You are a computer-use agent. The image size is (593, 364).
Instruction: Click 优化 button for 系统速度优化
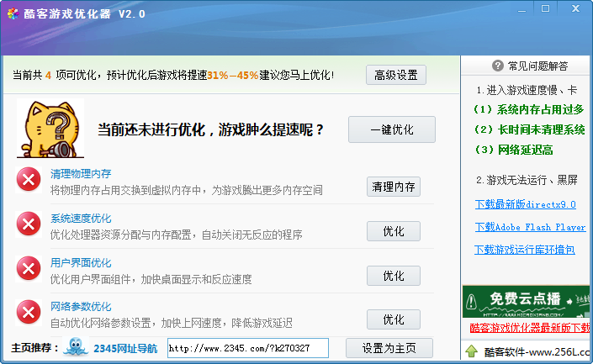click(394, 231)
